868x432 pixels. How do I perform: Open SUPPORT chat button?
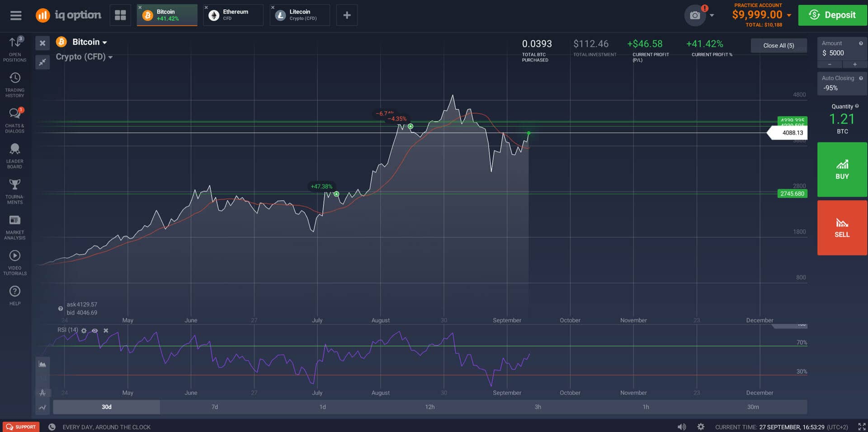click(x=21, y=427)
